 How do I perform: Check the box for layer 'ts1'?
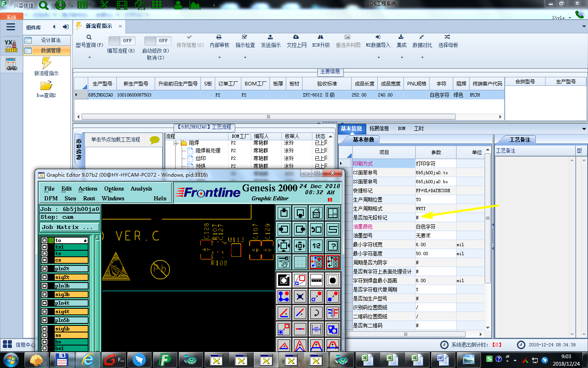pyautogui.click(x=45, y=247)
